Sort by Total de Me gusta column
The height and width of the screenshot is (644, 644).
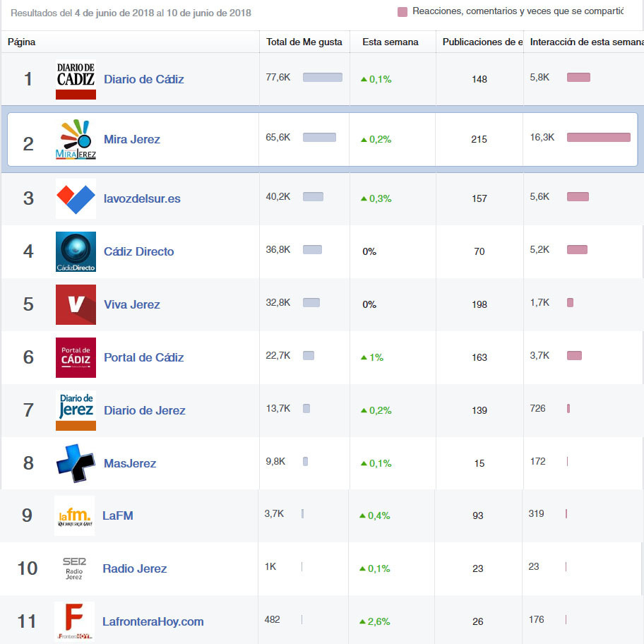click(304, 42)
